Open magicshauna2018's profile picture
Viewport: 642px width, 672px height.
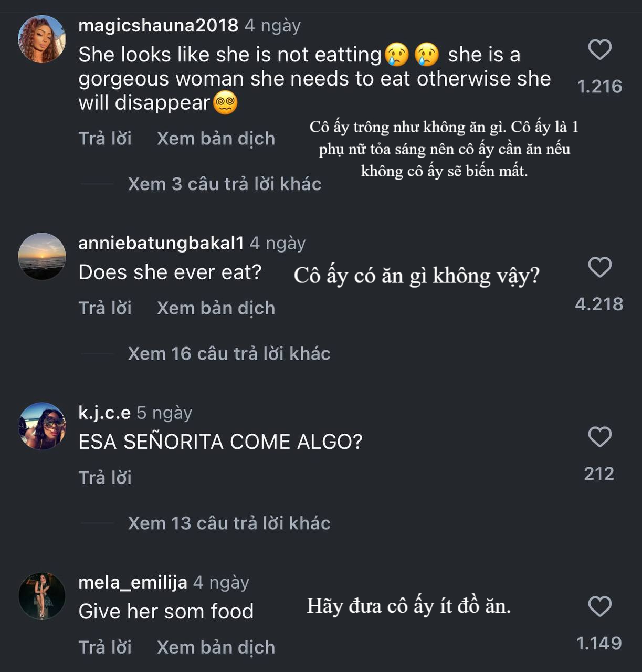[42, 39]
